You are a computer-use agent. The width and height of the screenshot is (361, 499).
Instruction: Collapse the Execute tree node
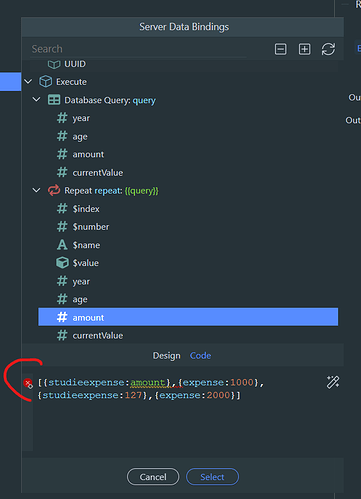[28, 81]
